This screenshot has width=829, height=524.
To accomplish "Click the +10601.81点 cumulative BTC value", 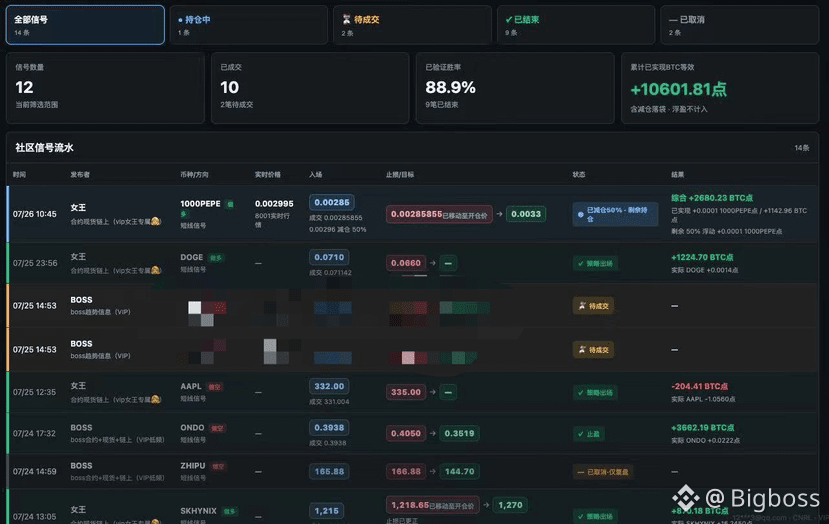I will point(678,89).
